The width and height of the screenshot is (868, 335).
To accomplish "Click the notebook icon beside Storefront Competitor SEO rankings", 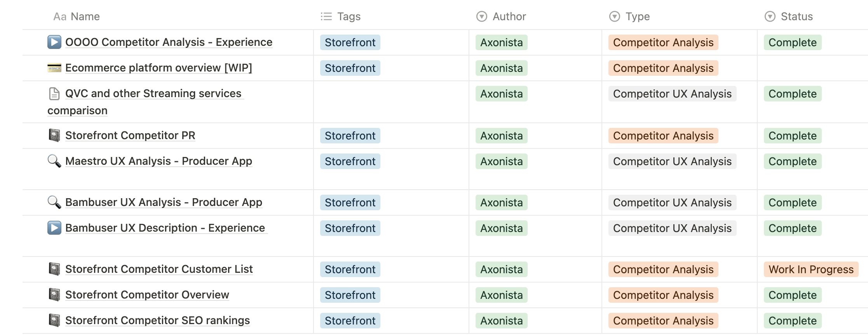I will pos(54,320).
